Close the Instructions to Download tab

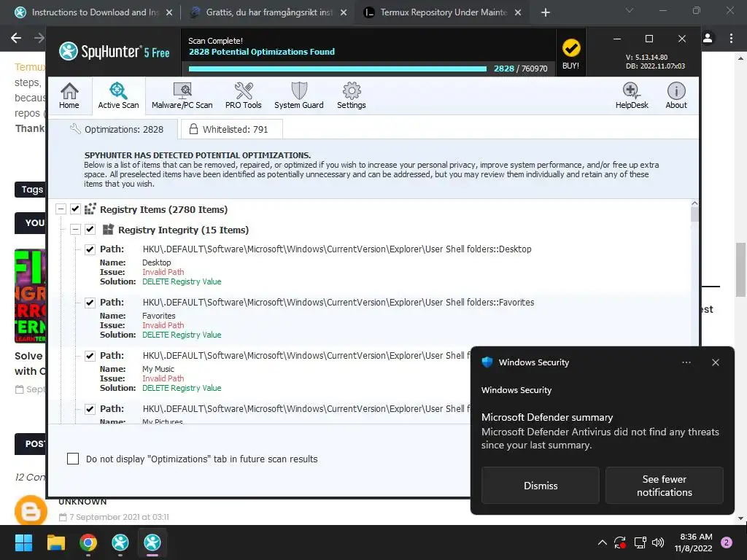coord(169,12)
